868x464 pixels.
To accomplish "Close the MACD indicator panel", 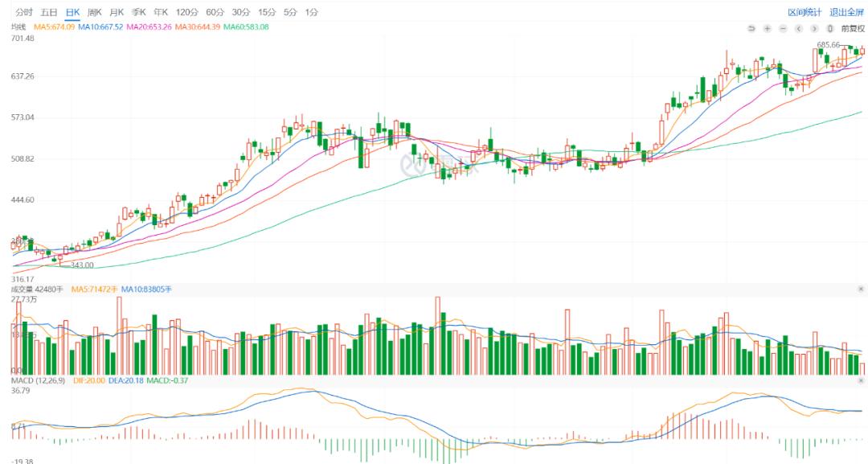I will [861, 381].
